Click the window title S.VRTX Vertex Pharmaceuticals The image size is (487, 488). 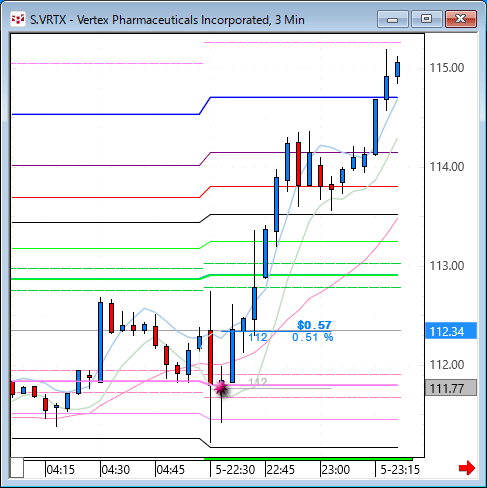167,20
